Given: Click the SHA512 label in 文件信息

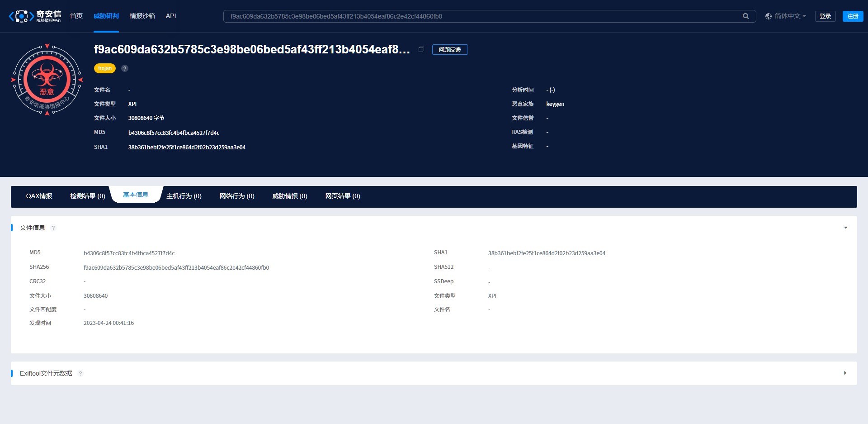Looking at the screenshot, I should click(x=443, y=267).
